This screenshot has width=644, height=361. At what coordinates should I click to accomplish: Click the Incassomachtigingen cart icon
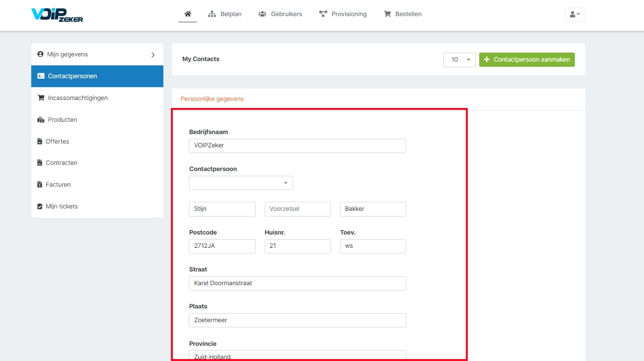[x=41, y=98]
